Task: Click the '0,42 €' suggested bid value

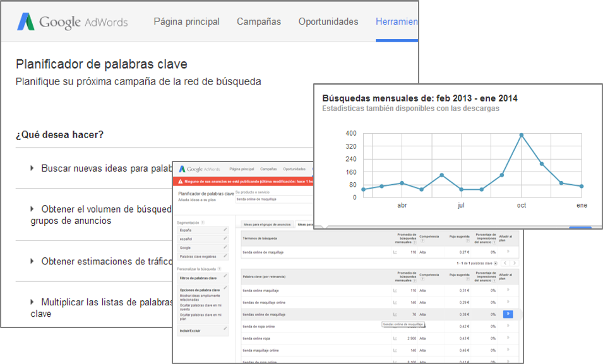Action: click(x=464, y=327)
